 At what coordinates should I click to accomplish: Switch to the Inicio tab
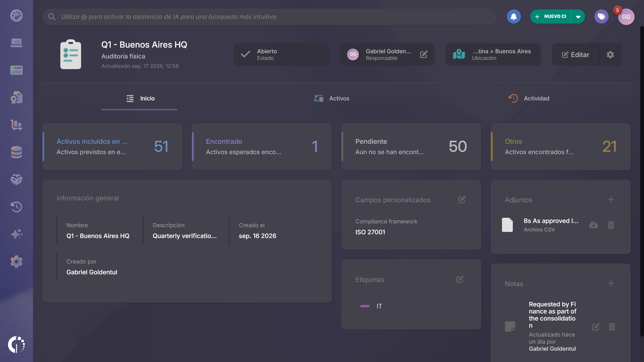point(139,99)
